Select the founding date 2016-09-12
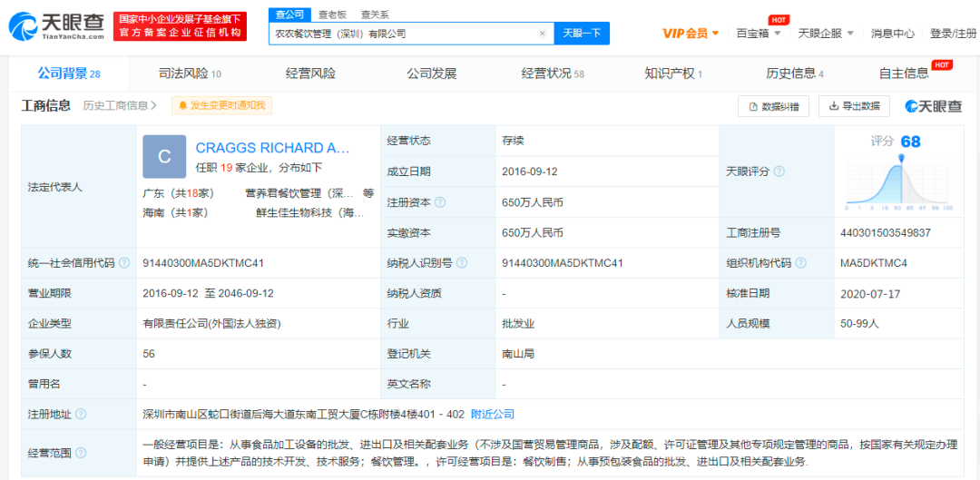980x480 pixels. point(528,171)
